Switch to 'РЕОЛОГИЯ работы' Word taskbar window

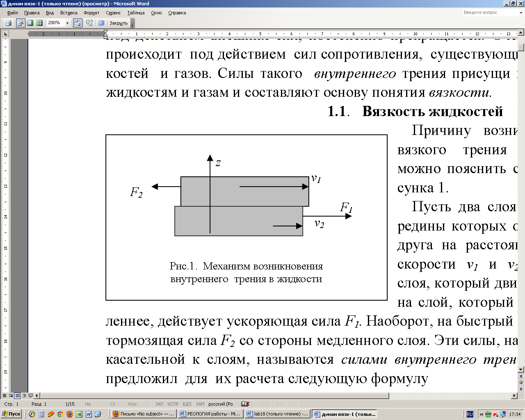point(211,414)
